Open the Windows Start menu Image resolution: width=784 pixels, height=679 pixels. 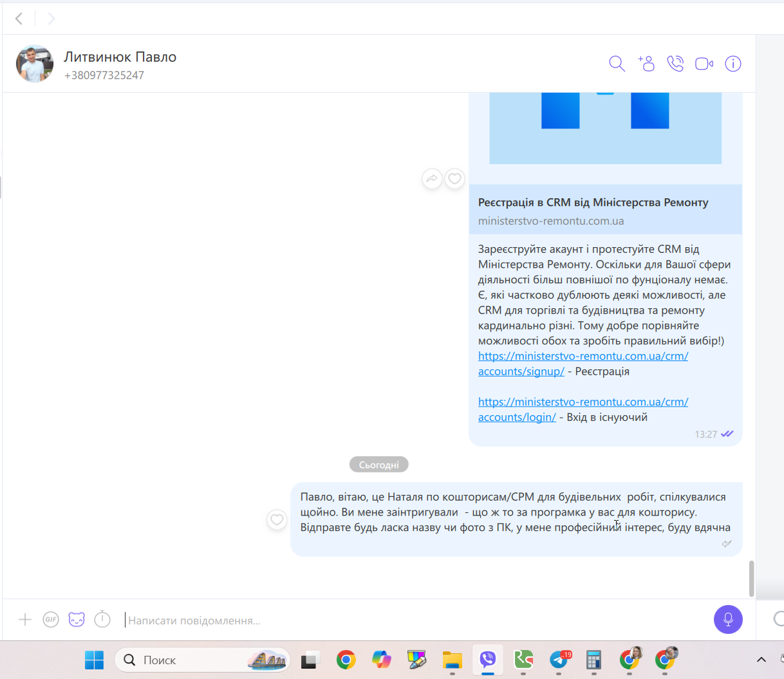pos(94,660)
